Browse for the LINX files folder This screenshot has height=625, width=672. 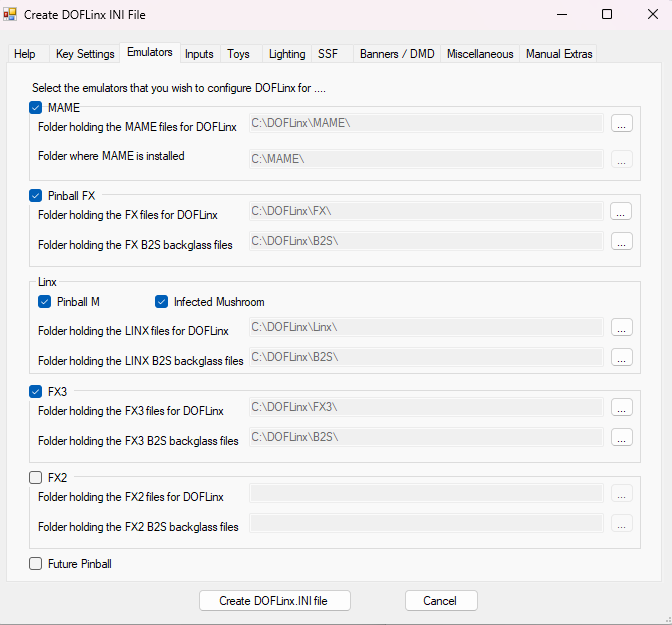click(x=621, y=328)
